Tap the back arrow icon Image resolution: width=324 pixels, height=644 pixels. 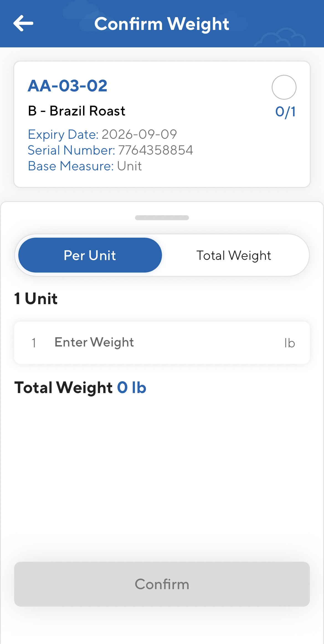coord(23,23)
